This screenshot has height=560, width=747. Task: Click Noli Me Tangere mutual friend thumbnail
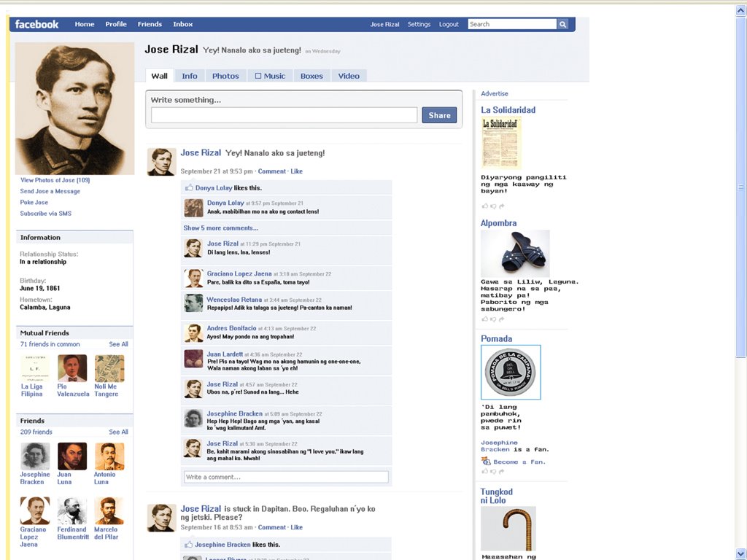point(109,368)
